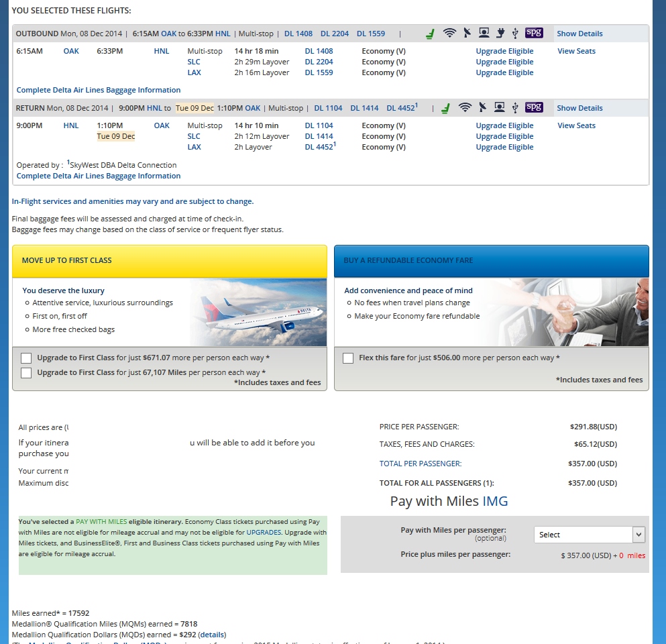Screen dimensions: 666x644
Task: Expand Show Details for the return flight
Action: 579,108
